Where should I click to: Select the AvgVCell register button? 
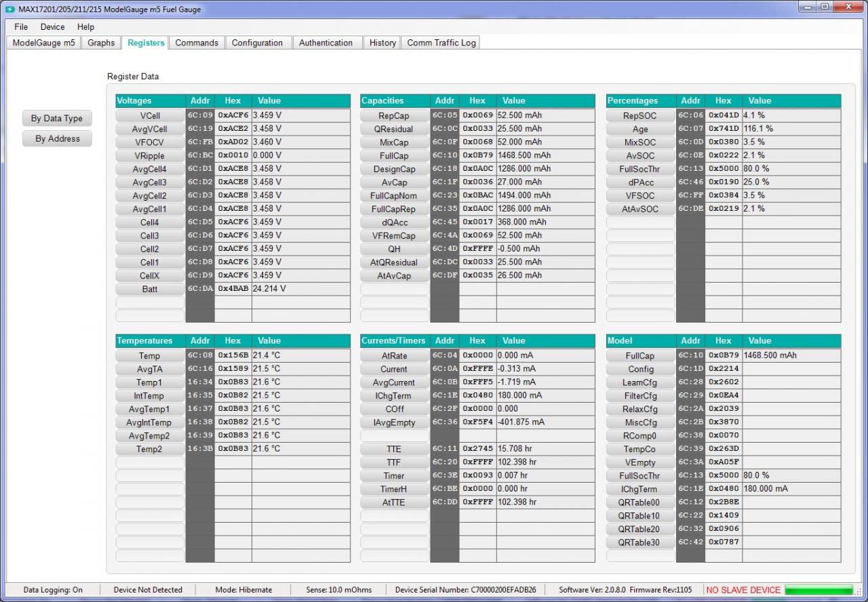(x=150, y=129)
